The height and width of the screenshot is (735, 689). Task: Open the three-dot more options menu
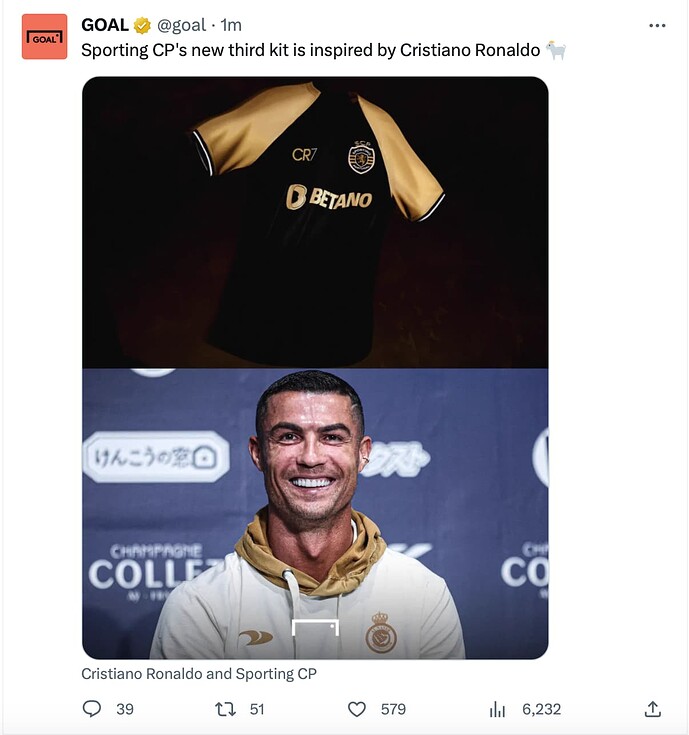(x=657, y=25)
